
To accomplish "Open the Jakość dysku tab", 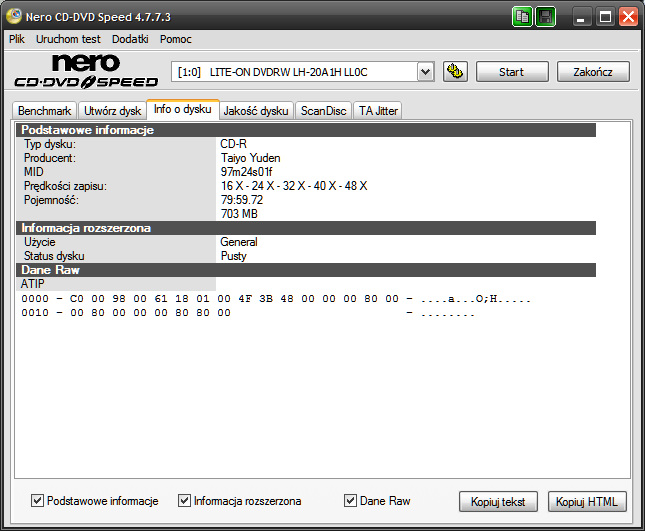I will [x=256, y=111].
